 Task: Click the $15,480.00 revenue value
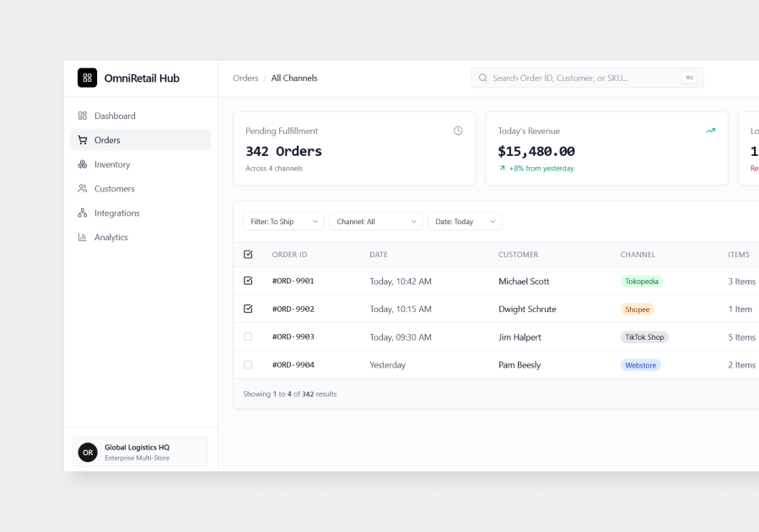tap(536, 152)
